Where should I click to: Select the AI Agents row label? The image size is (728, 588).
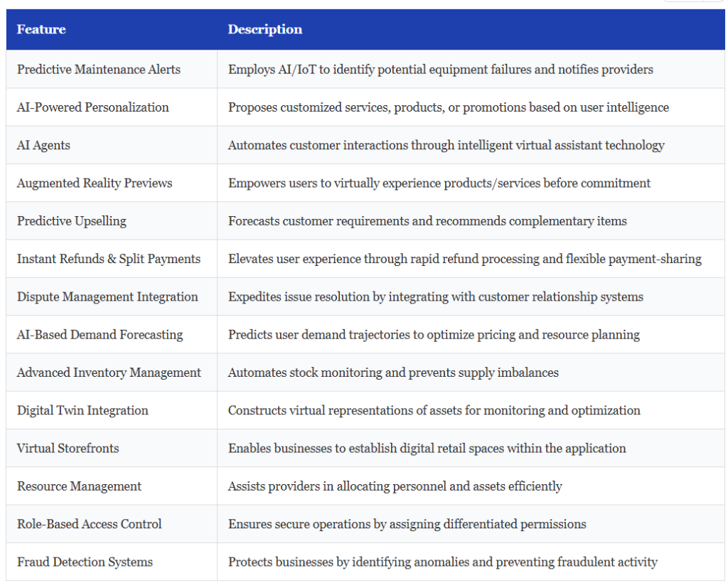click(43, 145)
